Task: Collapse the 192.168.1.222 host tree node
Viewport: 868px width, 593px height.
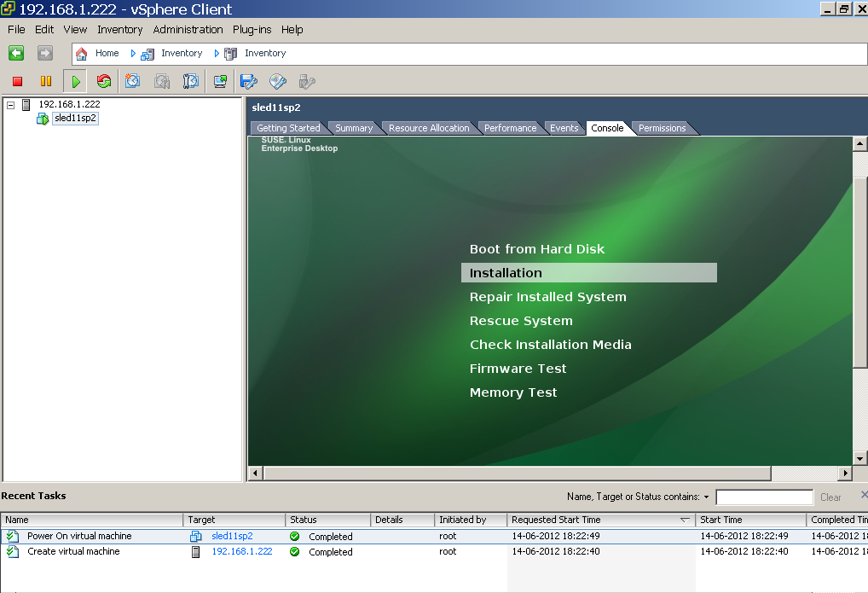Action: click(10, 104)
